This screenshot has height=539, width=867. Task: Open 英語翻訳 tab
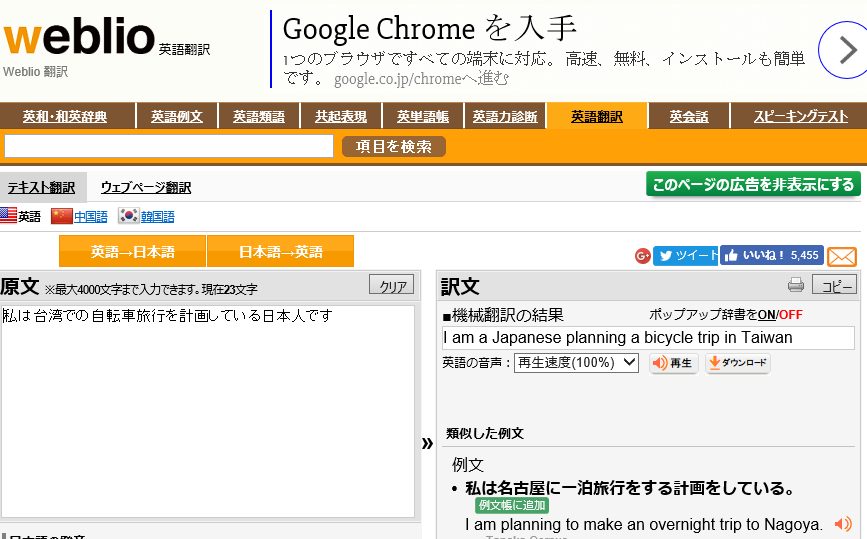[x=597, y=117]
